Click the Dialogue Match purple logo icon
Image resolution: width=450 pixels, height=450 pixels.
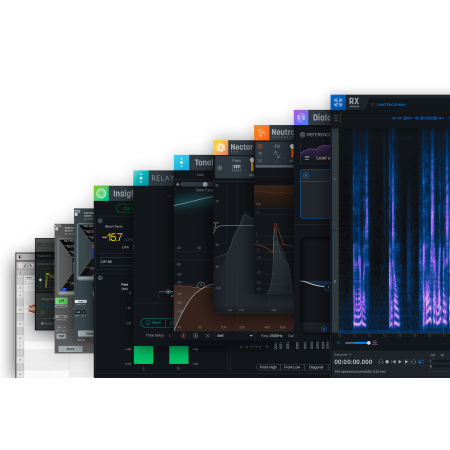[301, 117]
